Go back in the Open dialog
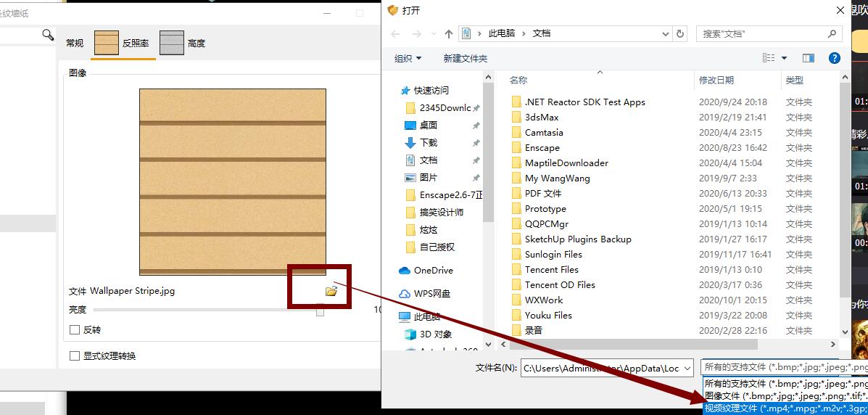This screenshot has width=868, height=415. pos(395,34)
